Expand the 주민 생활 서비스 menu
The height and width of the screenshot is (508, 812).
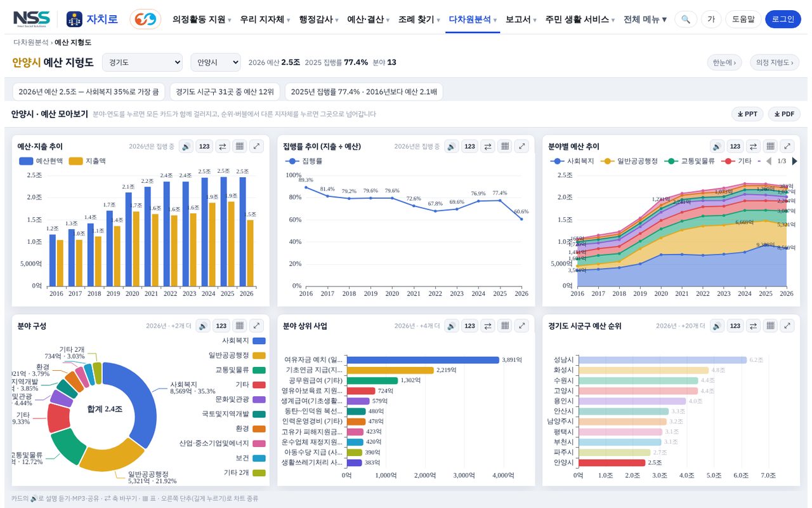pyautogui.click(x=580, y=19)
